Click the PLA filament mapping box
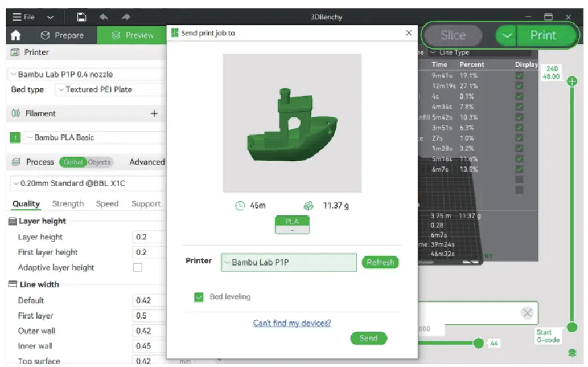The width and height of the screenshot is (588, 367). [x=292, y=225]
